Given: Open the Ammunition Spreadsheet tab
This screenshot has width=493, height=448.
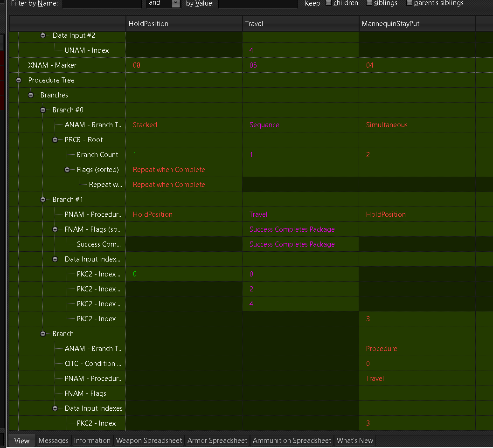Looking at the screenshot, I should 292,441.
